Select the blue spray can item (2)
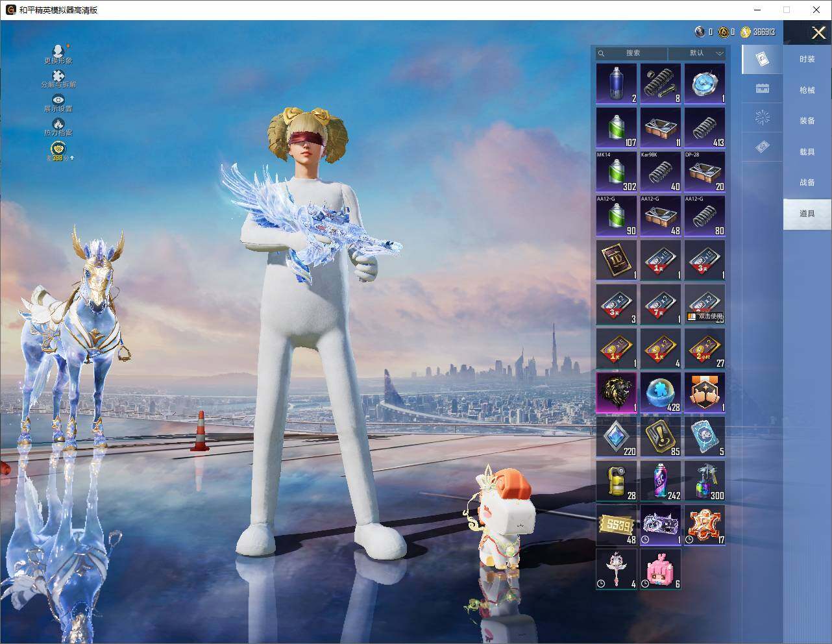The height and width of the screenshot is (644, 832). [617, 83]
